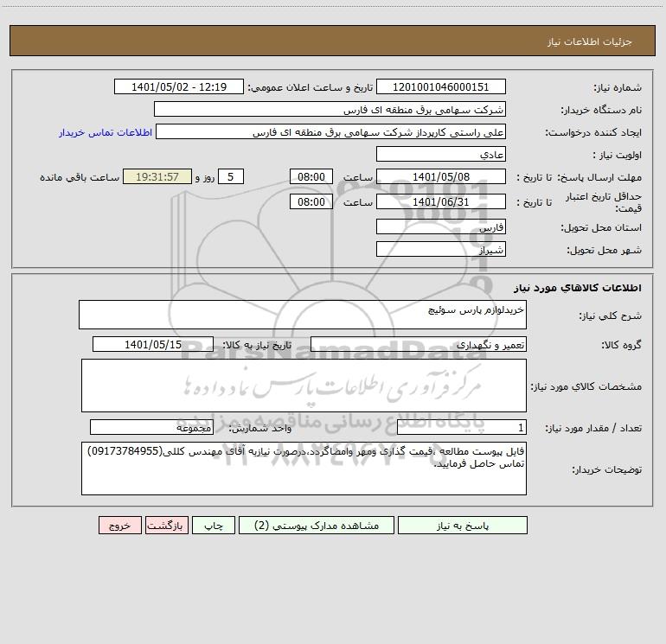Click the 'اولویت نیاز :' label
The image size is (666, 644).
point(618,156)
